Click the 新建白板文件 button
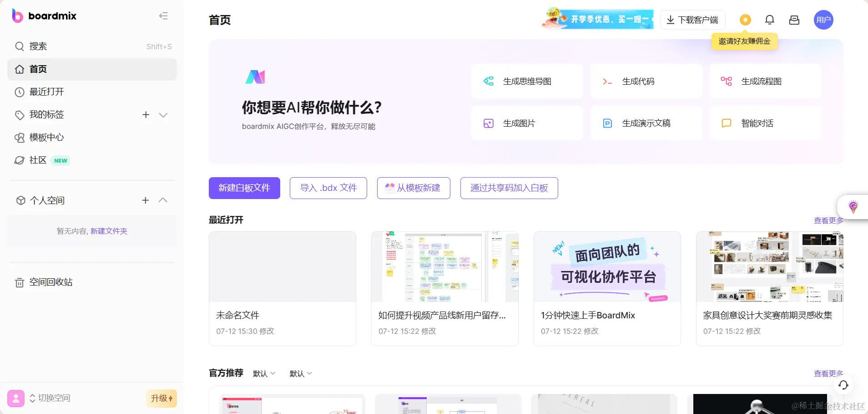868x414 pixels. click(244, 188)
